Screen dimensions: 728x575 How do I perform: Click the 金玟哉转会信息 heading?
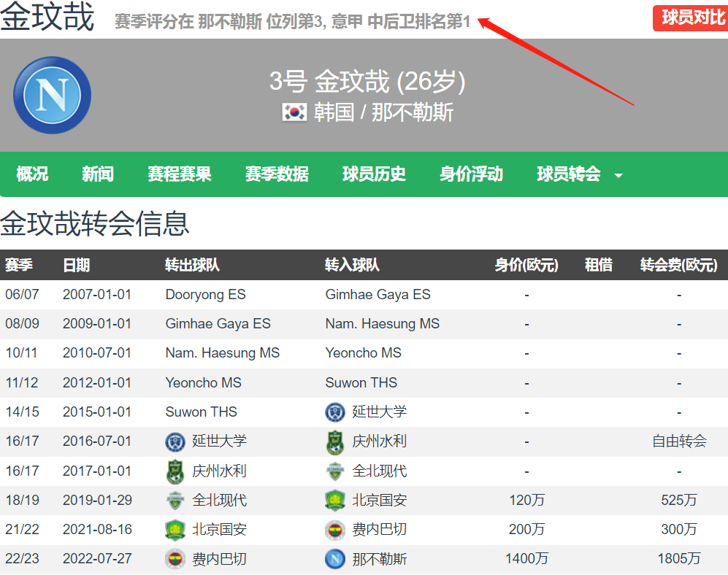click(x=95, y=224)
